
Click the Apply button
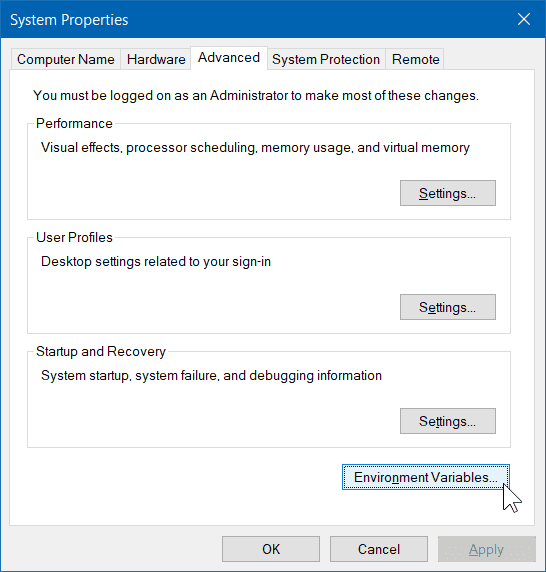click(487, 549)
